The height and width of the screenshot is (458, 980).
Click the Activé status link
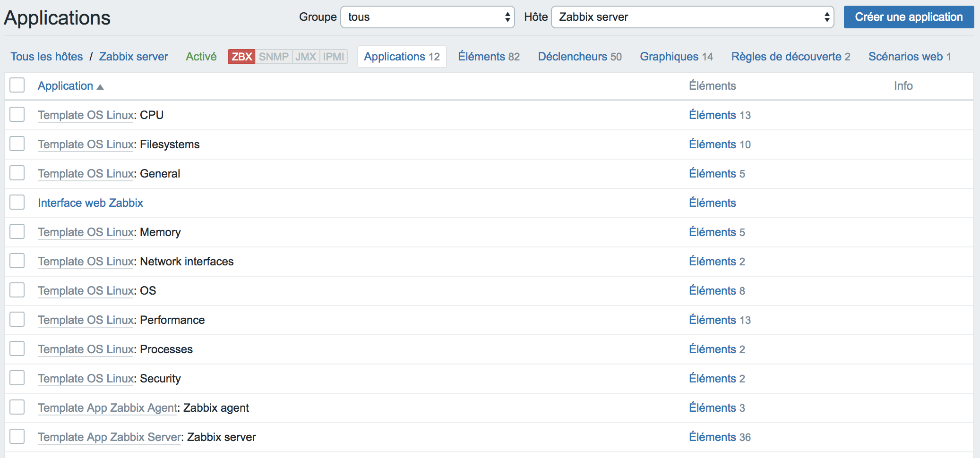click(x=201, y=57)
